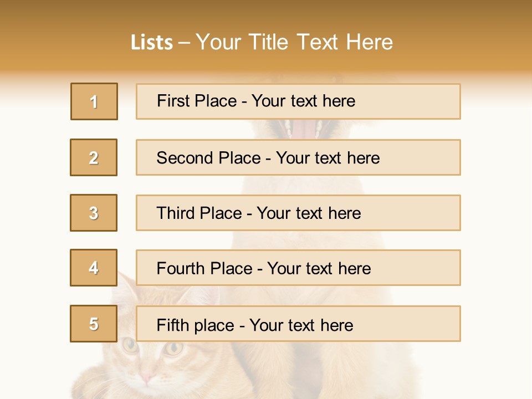Click the number 3 box
532x399 pixels.
[94, 213]
